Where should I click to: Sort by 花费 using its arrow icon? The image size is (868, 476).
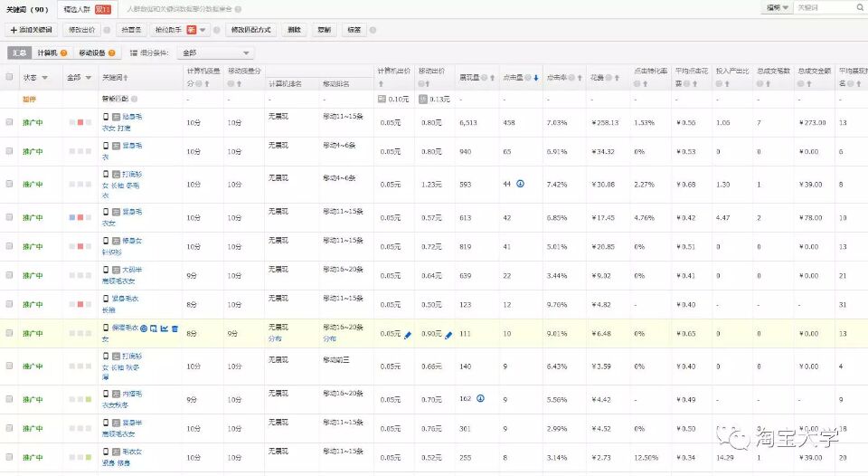617,78
